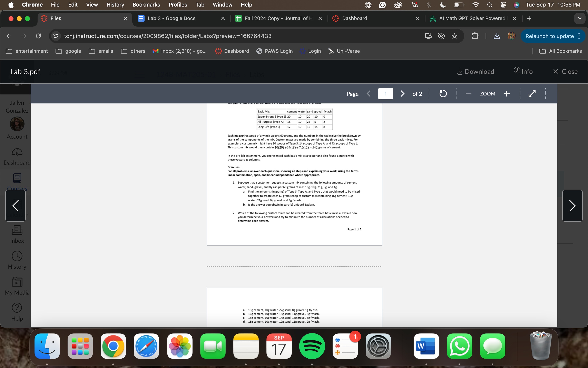The image size is (588, 368).
Task: Open the Window menu
Action: coord(222,5)
